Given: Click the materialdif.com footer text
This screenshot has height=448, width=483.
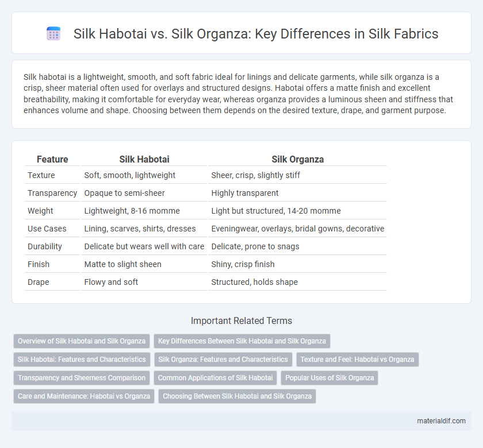Looking at the screenshot, I should point(441,421).
